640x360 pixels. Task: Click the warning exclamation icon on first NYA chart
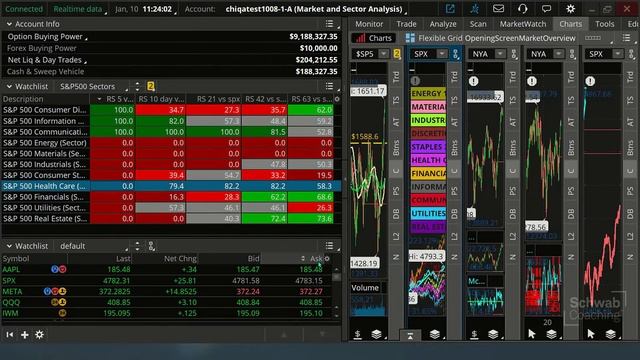tap(473, 81)
